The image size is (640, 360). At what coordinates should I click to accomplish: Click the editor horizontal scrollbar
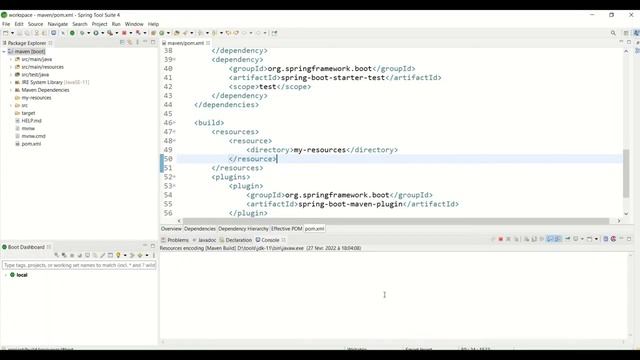396,221
